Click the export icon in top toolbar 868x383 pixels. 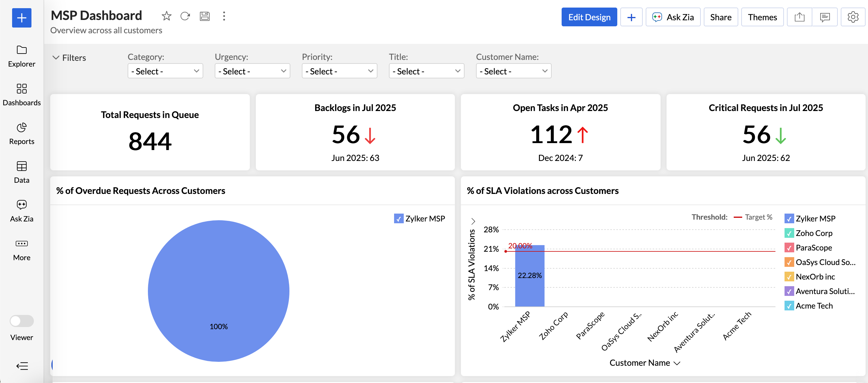(799, 17)
